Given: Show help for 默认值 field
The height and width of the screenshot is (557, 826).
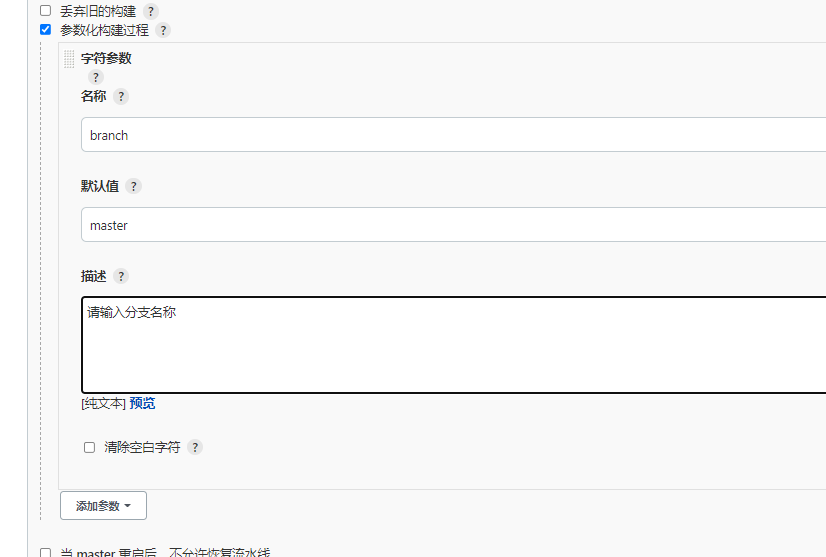Looking at the screenshot, I should [x=133, y=187].
